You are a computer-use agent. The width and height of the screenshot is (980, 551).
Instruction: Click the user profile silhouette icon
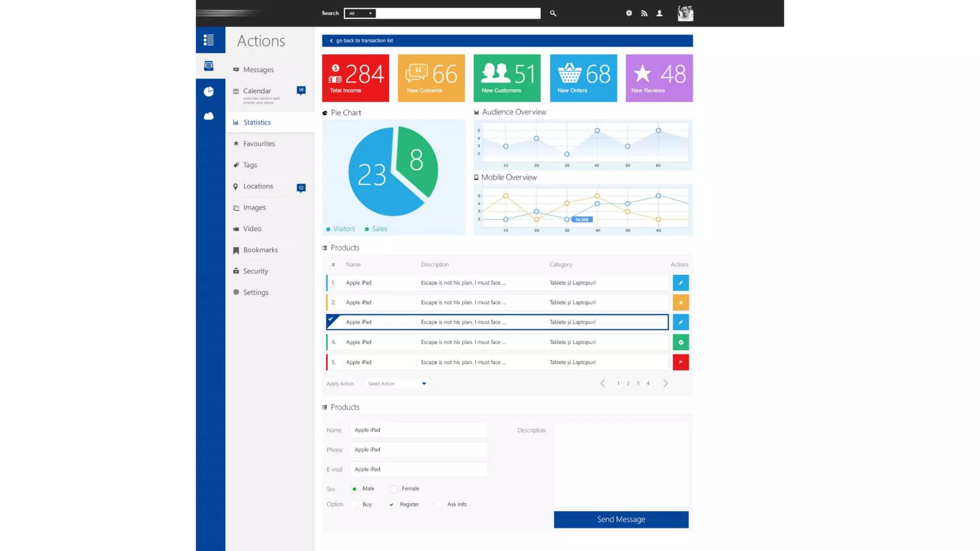click(659, 13)
